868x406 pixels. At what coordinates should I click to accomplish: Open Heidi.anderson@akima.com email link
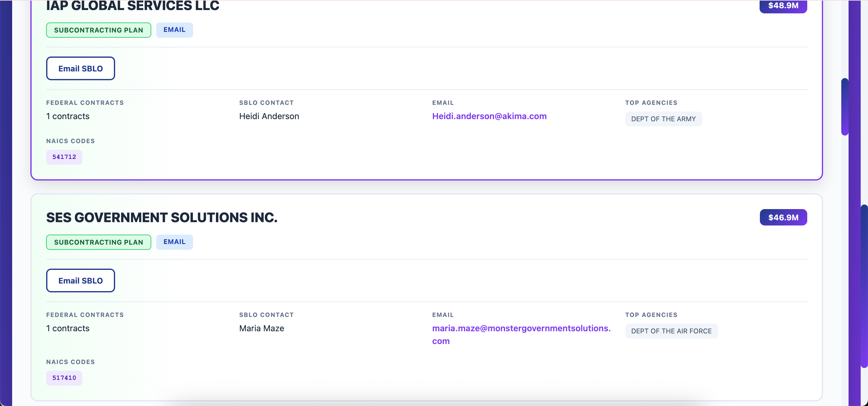(489, 116)
